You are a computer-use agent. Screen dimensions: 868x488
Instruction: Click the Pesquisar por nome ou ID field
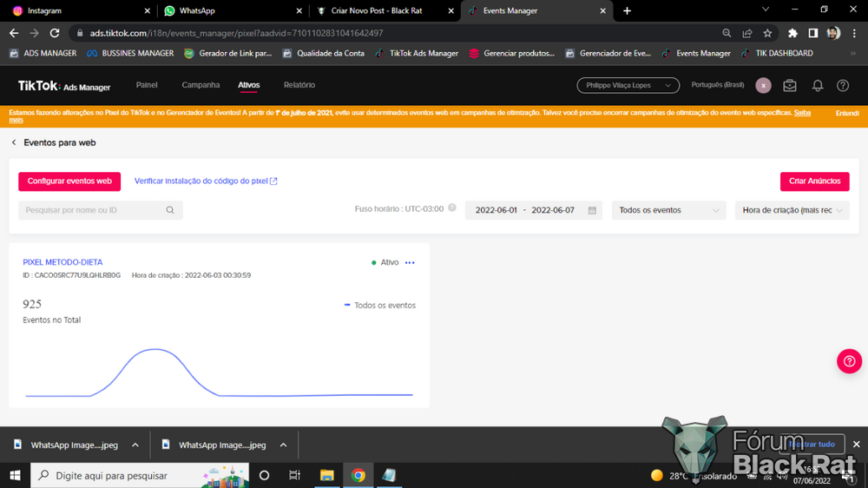coord(100,210)
